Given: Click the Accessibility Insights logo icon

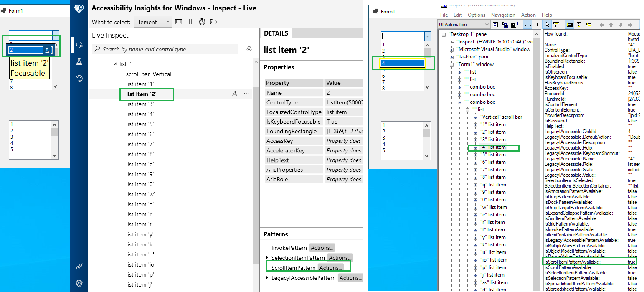Looking at the screenshot, I should [79, 8].
